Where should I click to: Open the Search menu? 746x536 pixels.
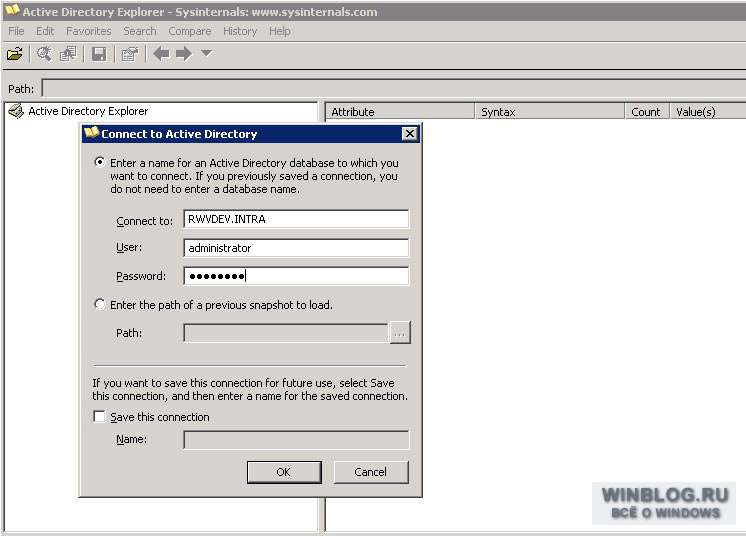139,31
